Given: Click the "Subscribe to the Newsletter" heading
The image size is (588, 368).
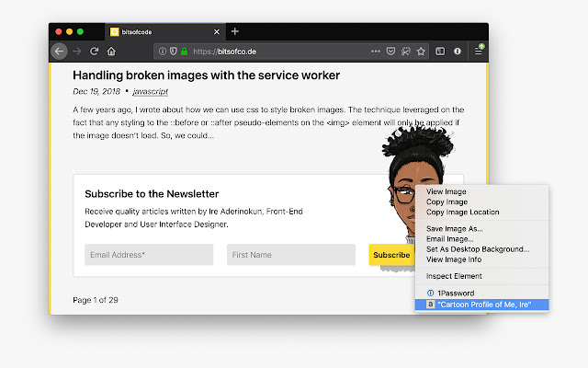Looking at the screenshot, I should (152, 194).
